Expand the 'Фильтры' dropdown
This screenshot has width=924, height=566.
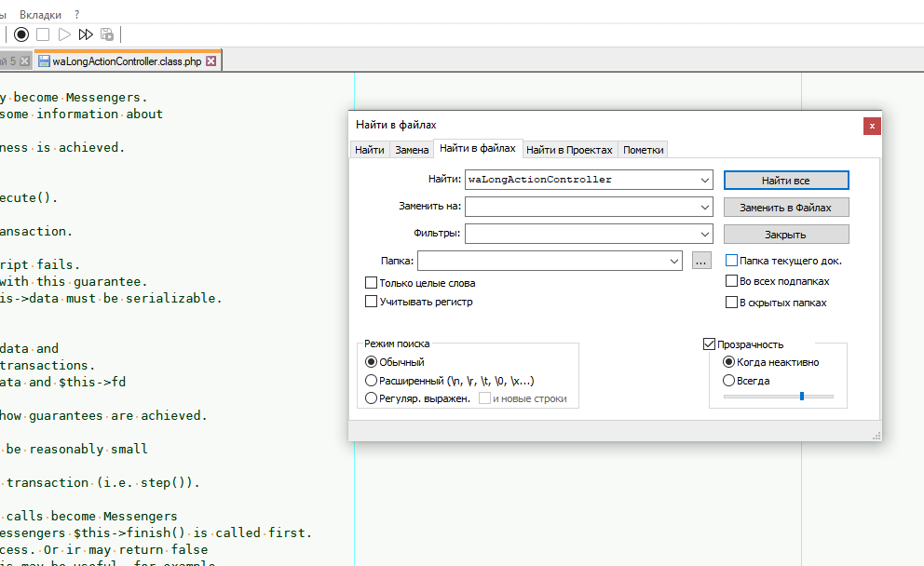click(x=705, y=234)
